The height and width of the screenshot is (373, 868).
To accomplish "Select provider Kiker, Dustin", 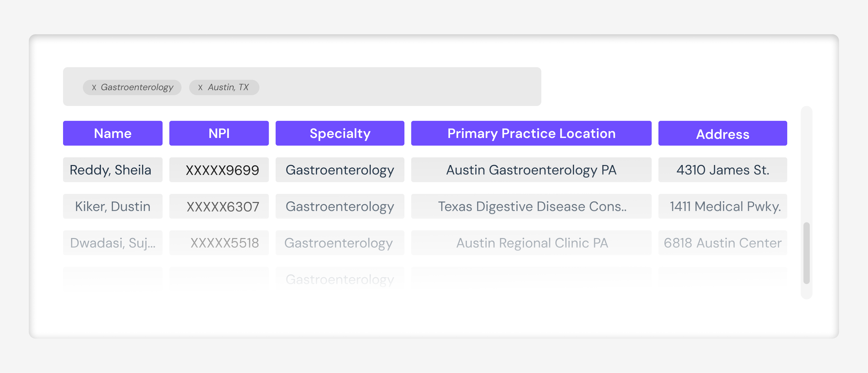I will tap(113, 206).
